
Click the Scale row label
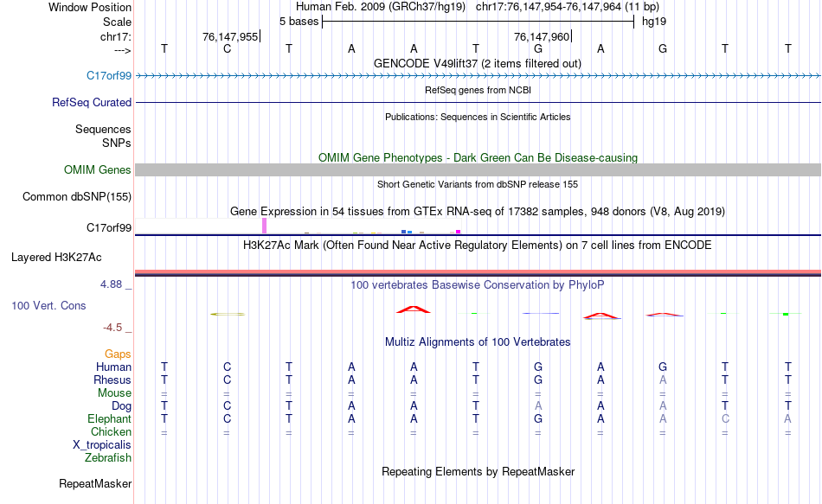(x=117, y=22)
